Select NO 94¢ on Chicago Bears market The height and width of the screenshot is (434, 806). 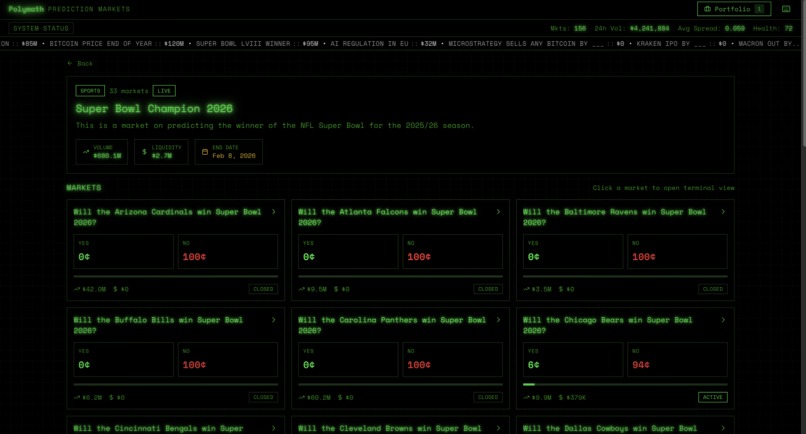677,359
